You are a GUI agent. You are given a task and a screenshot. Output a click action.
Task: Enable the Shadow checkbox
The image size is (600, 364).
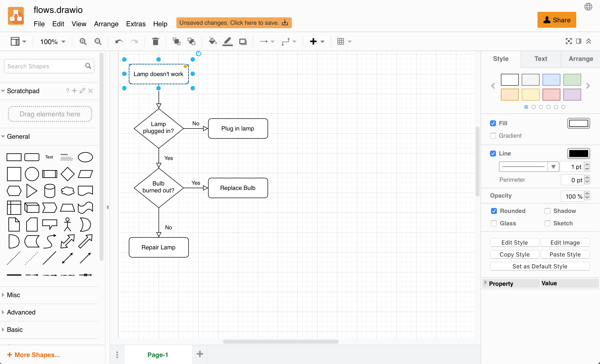pyautogui.click(x=547, y=211)
